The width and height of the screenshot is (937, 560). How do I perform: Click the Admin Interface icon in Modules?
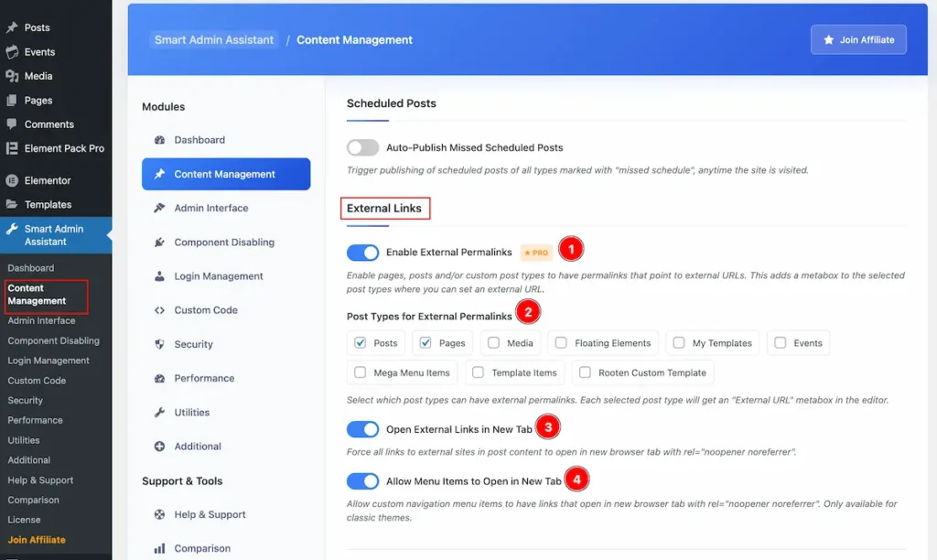pyautogui.click(x=159, y=208)
